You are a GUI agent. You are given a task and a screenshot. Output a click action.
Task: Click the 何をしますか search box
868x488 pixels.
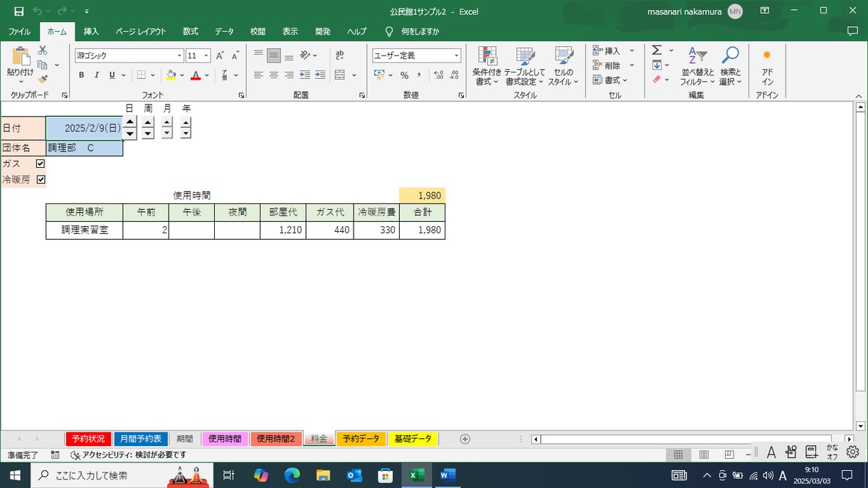(x=420, y=31)
